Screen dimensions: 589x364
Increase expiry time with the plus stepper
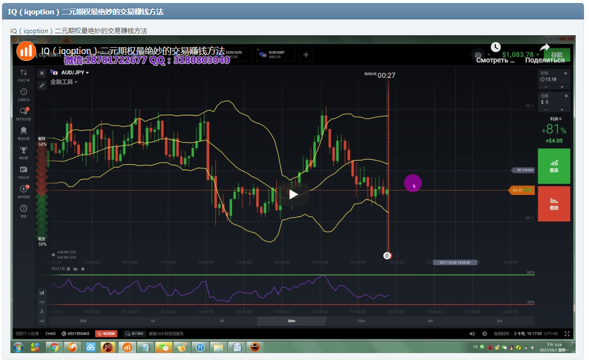[x=562, y=87]
